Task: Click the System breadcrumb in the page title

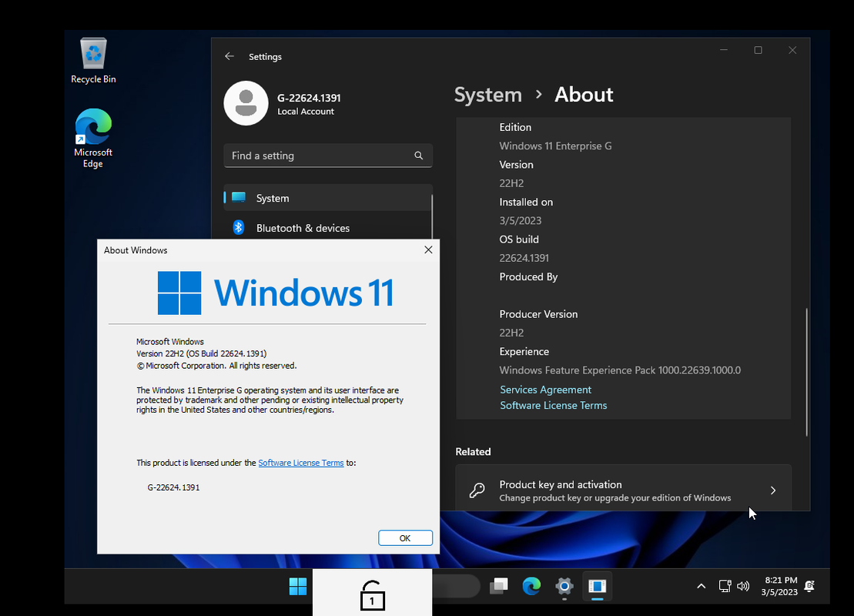Action: tap(488, 95)
